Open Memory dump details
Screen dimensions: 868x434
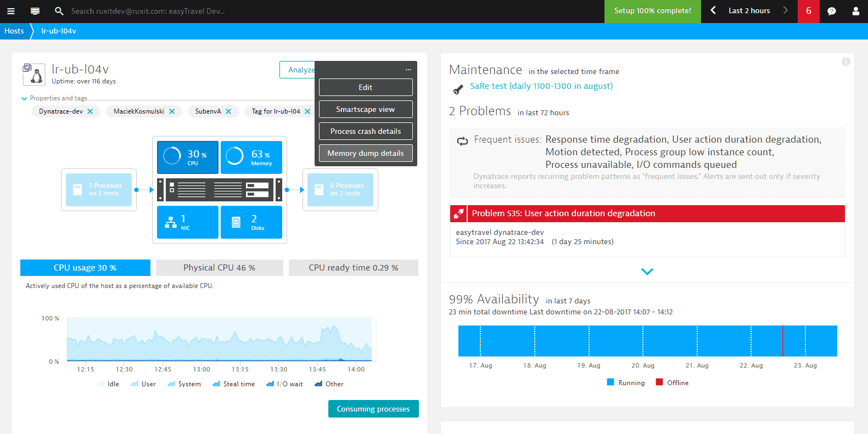pos(366,153)
